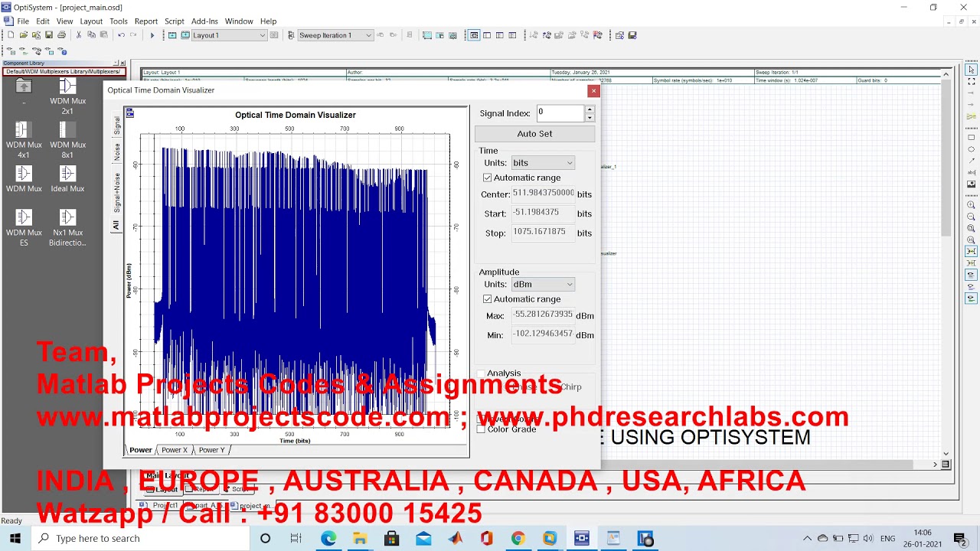Open Time Units bits dropdown
980x551 pixels.
pyautogui.click(x=542, y=163)
